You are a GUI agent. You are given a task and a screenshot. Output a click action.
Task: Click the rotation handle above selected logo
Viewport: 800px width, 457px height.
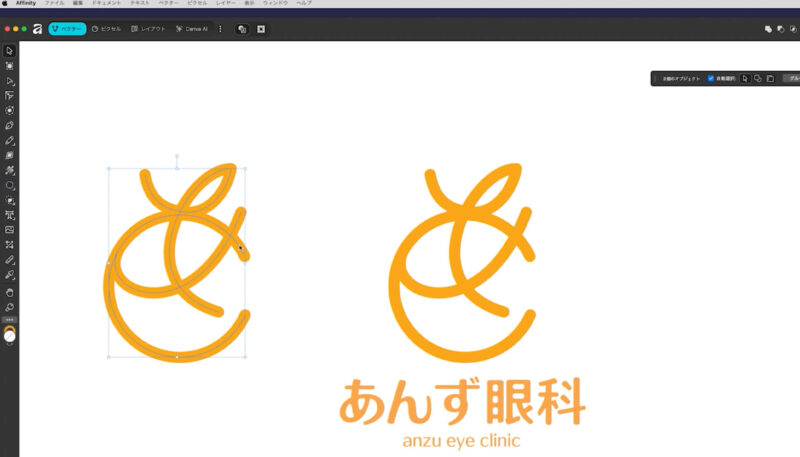tap(177, 156)
